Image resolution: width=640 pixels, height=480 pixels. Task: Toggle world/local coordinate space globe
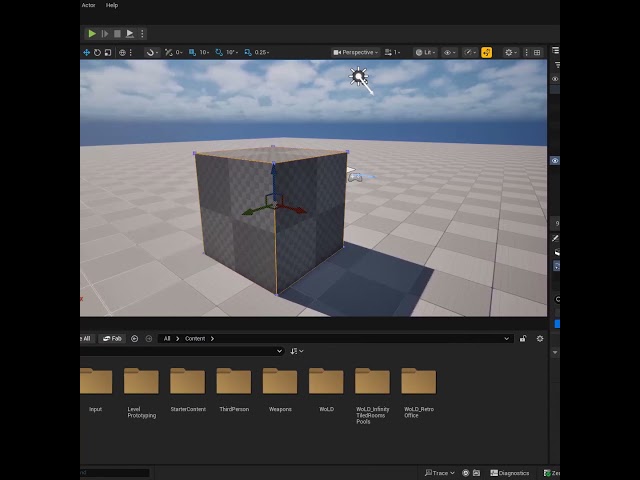(122, 52)
